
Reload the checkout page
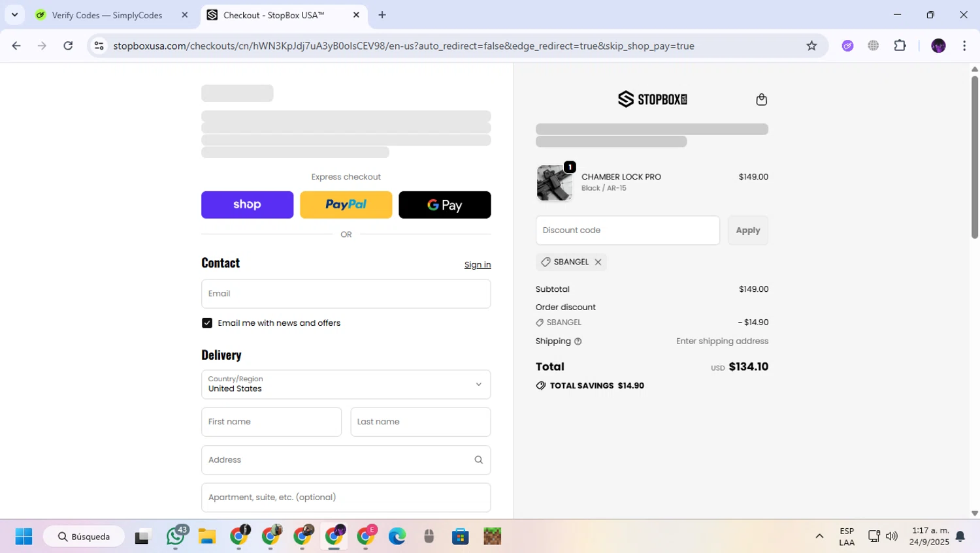point(68,46)
